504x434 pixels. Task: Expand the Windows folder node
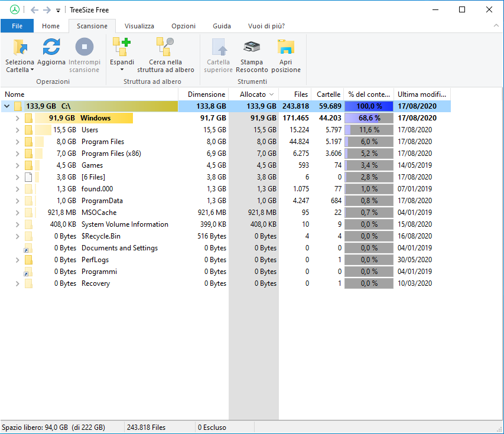point(17,118)
